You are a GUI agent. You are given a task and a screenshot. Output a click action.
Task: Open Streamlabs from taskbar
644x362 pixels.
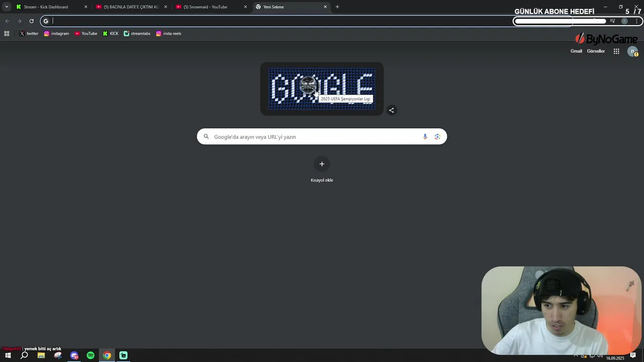pos(123,355)
